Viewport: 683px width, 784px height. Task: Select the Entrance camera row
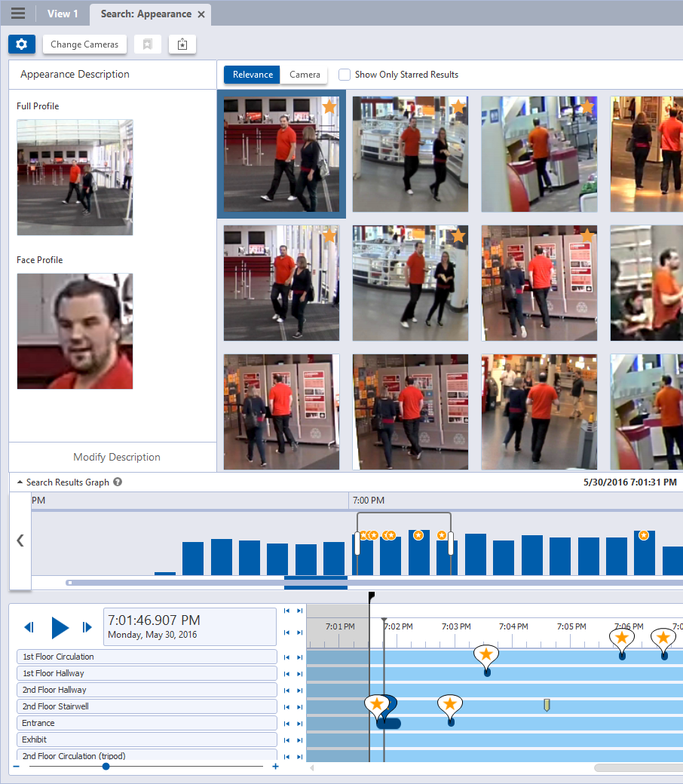pos(147,723)
